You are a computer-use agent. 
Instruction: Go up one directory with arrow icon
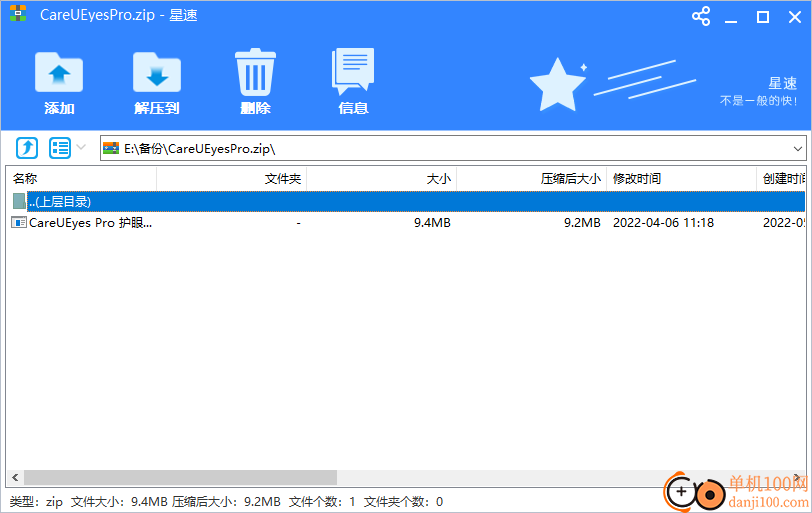27,148
